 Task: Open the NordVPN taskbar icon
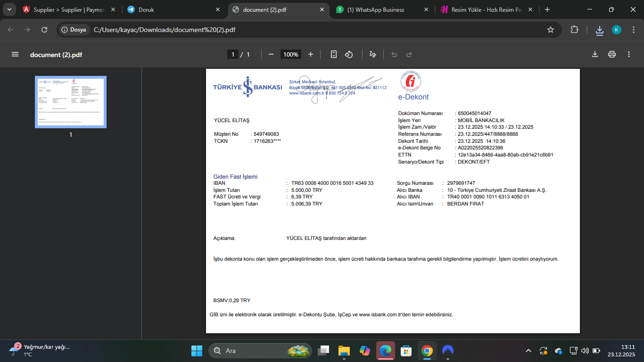[448, 351]
